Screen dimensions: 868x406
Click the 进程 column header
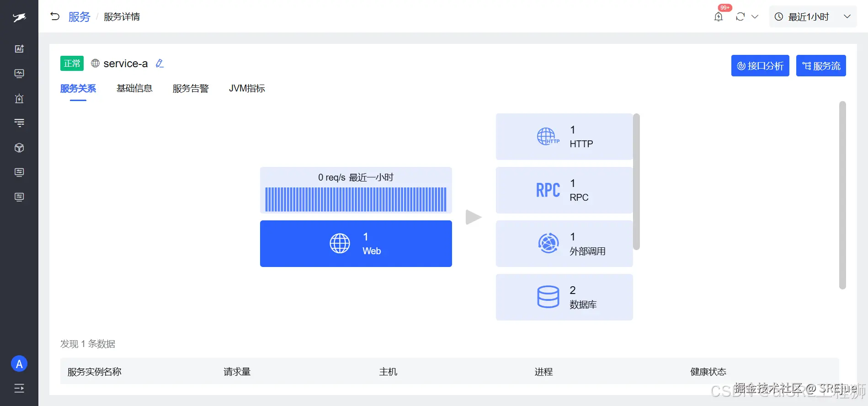(x=543, y=372)
